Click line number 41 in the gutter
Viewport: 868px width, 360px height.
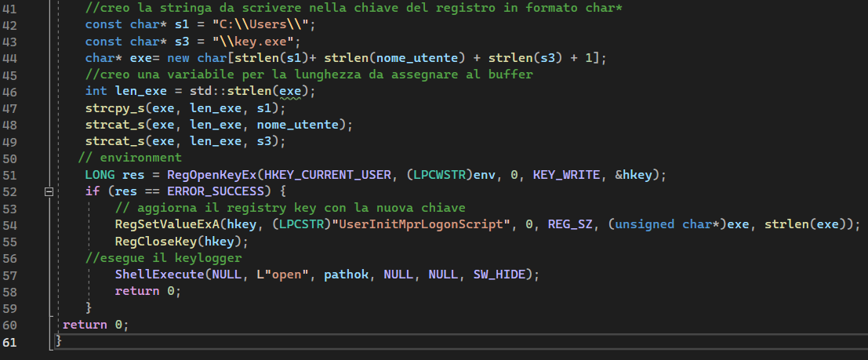[10, 9]
